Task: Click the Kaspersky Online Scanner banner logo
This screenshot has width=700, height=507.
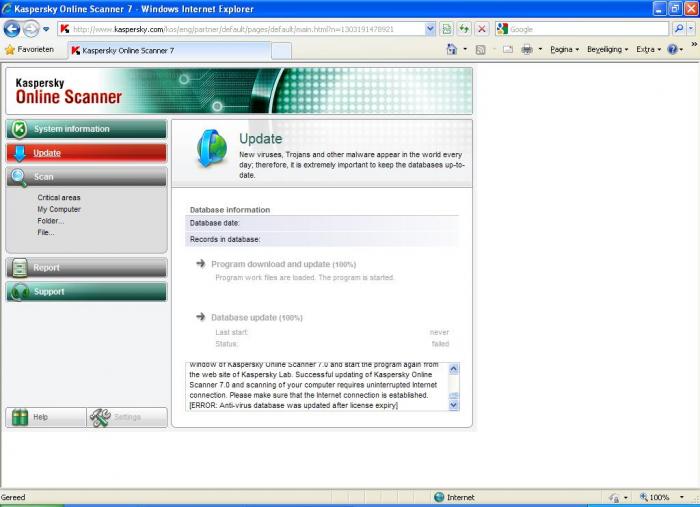Action: pyautogui.click(x=68, y=91)
